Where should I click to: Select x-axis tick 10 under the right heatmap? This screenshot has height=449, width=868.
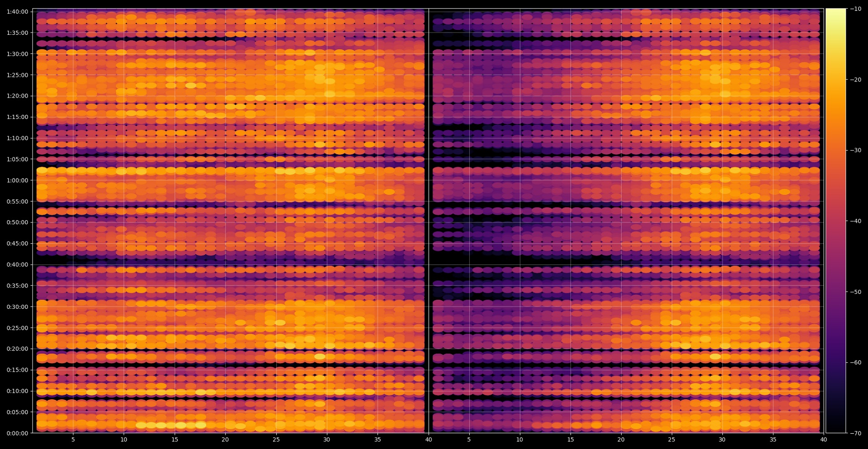point(520,440)
